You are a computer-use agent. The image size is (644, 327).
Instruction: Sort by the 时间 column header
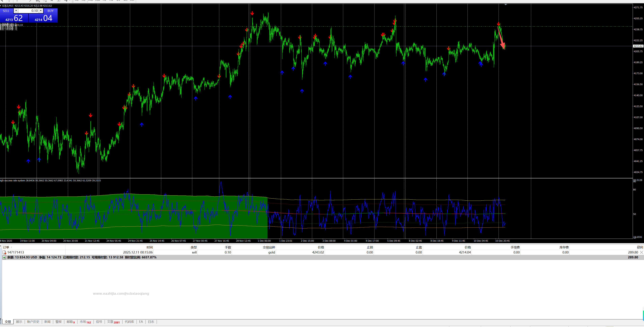point(150,247)
